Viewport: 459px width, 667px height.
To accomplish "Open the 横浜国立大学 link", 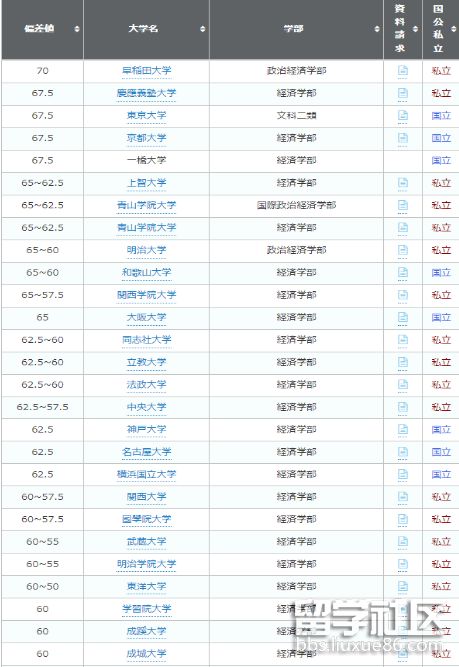I will point(146,475).
